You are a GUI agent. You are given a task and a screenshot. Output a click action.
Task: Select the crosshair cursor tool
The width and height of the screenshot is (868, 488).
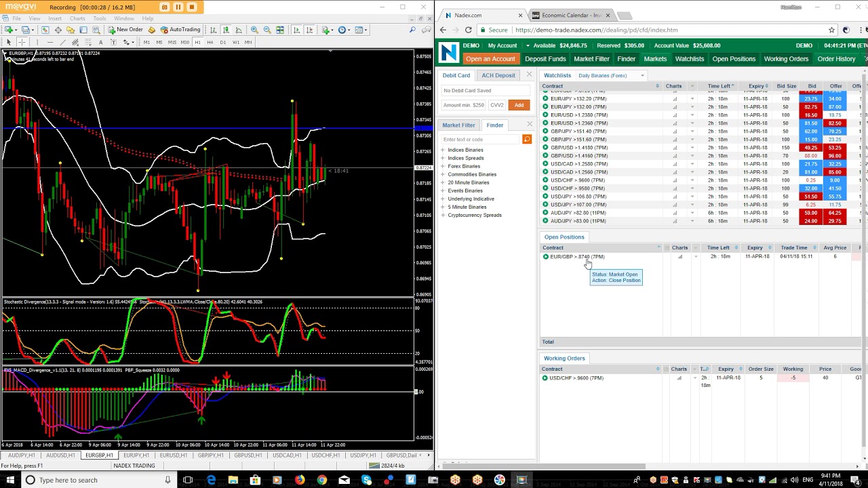tap(22, 42)
